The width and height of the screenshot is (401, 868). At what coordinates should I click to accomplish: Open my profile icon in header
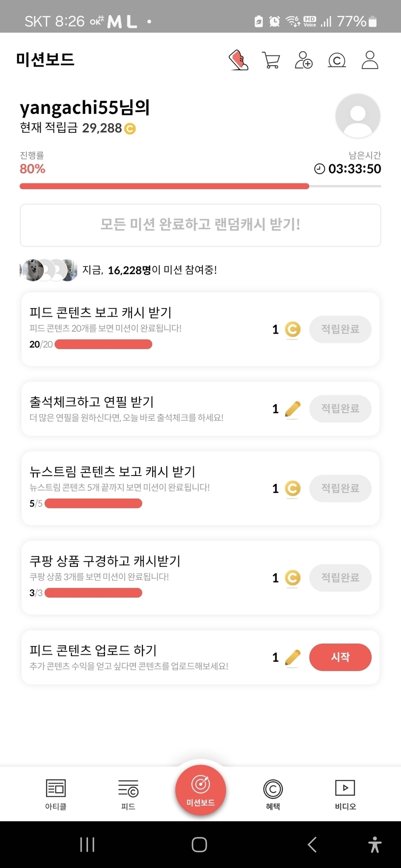(370, 60)
